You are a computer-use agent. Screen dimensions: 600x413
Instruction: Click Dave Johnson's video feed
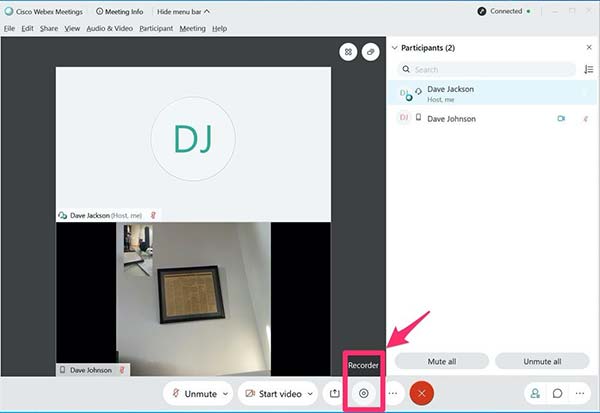pyautogui.click(x=193, y=299)
